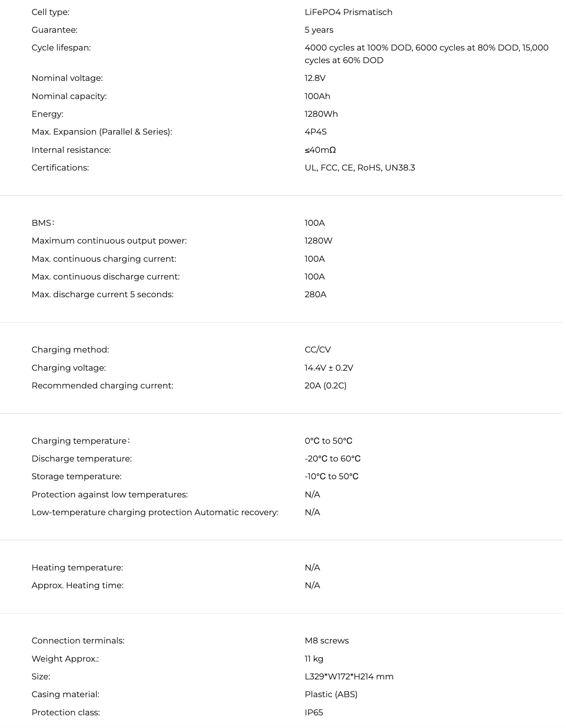Click the UL, FCC, CE certifications text
This screenshot has width=566, height=728.
coord(360,168)
